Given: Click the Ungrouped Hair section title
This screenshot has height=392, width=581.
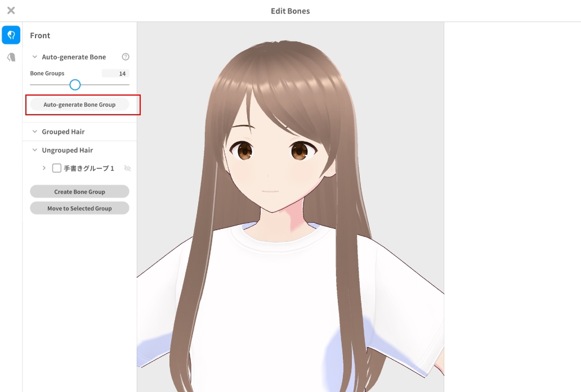Looking at the screenshot, I should point(67,150).
